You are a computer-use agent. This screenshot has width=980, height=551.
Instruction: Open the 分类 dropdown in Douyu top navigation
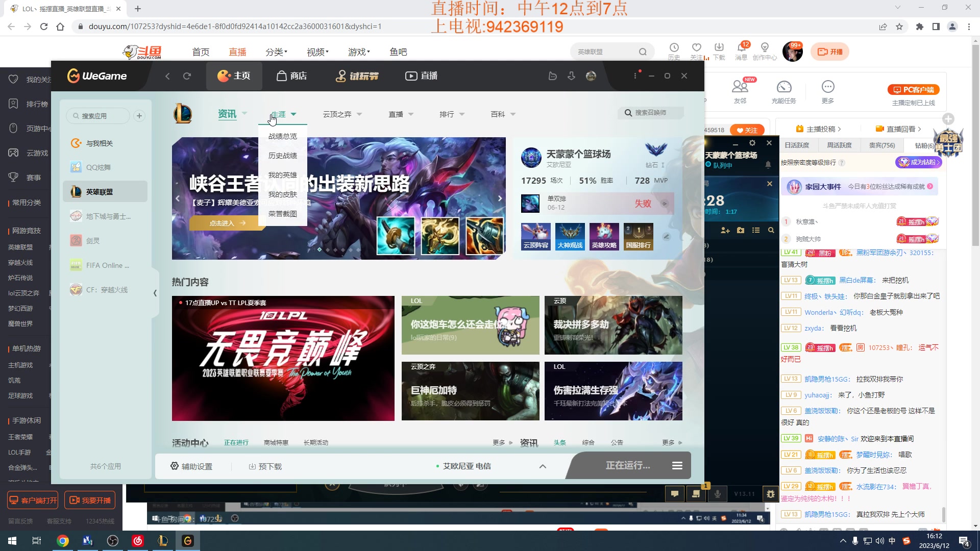[276, 52]
